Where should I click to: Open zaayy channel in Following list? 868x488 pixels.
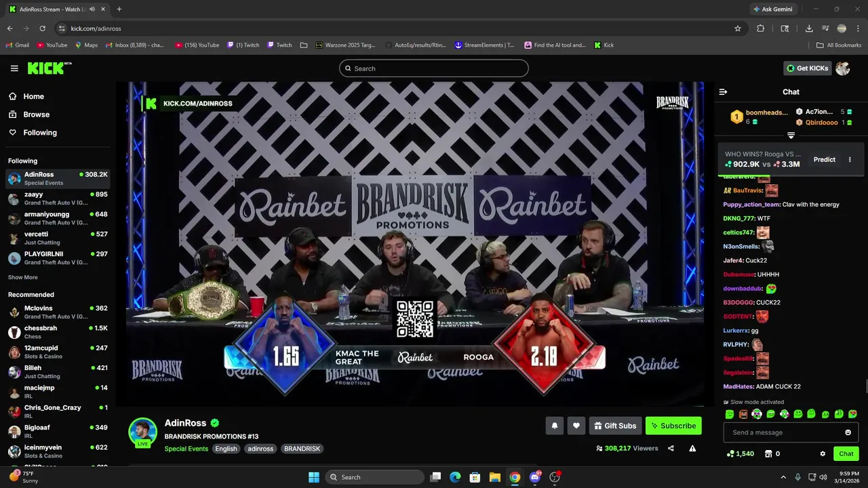pos(58,198)
